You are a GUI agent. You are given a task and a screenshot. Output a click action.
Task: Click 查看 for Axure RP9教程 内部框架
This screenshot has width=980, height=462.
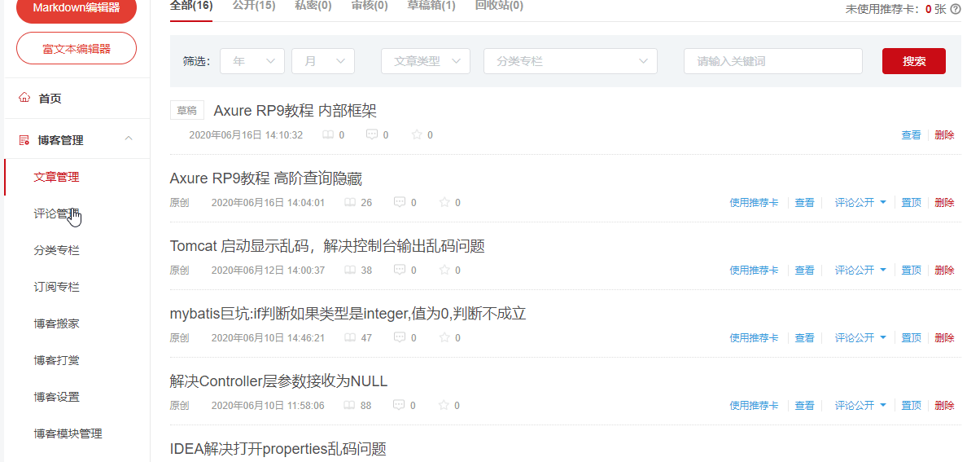click(x=912, y=135)
